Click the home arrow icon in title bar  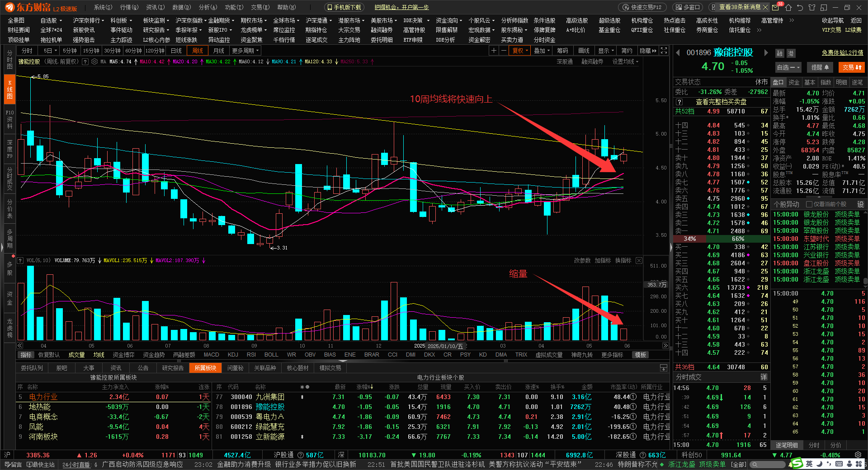(x=788, y=7)
